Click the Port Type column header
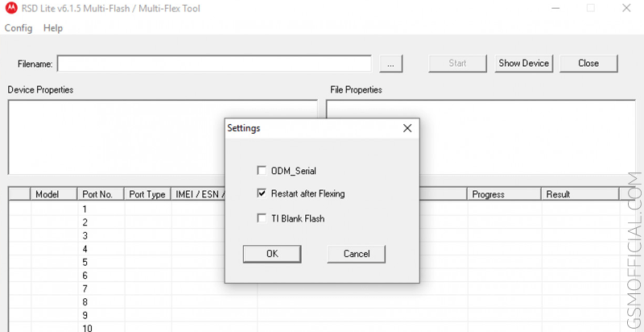Image resolution: width=644 pixels, height=332 pixels. (147, 194)
